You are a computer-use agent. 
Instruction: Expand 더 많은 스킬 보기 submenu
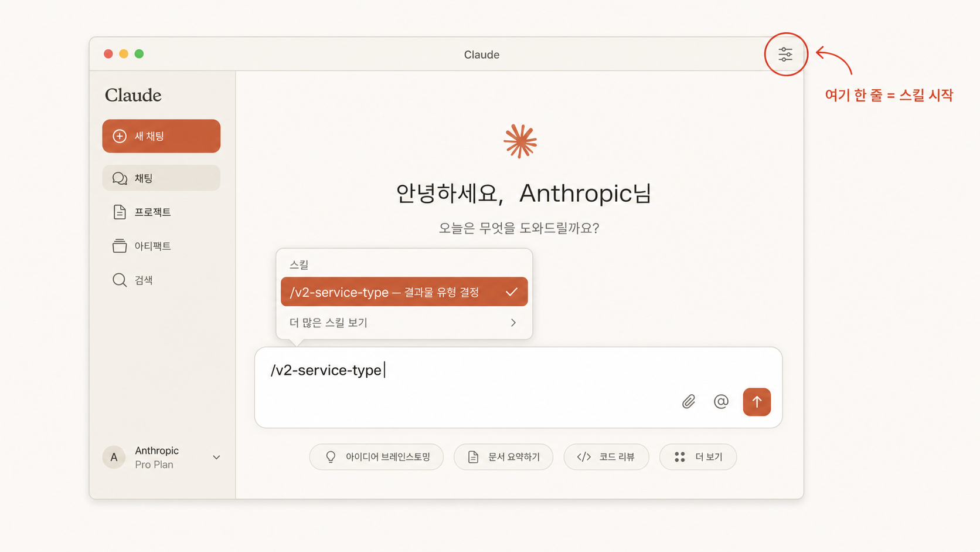click(x=404, y=323)
